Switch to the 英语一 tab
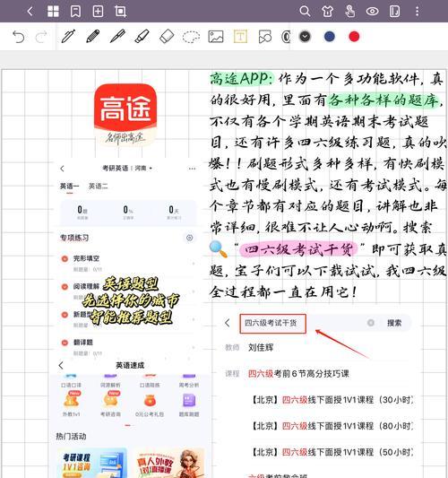 click(69, 187)
